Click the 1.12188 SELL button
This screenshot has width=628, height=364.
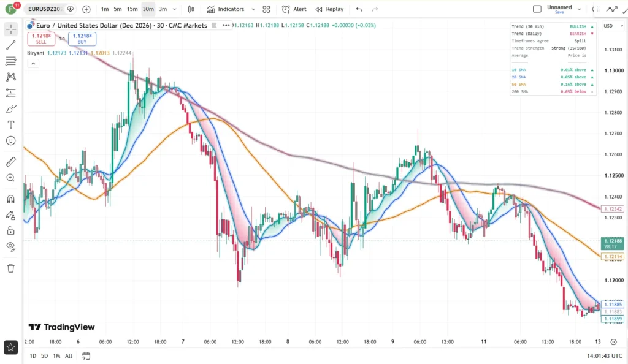(41, 39)
